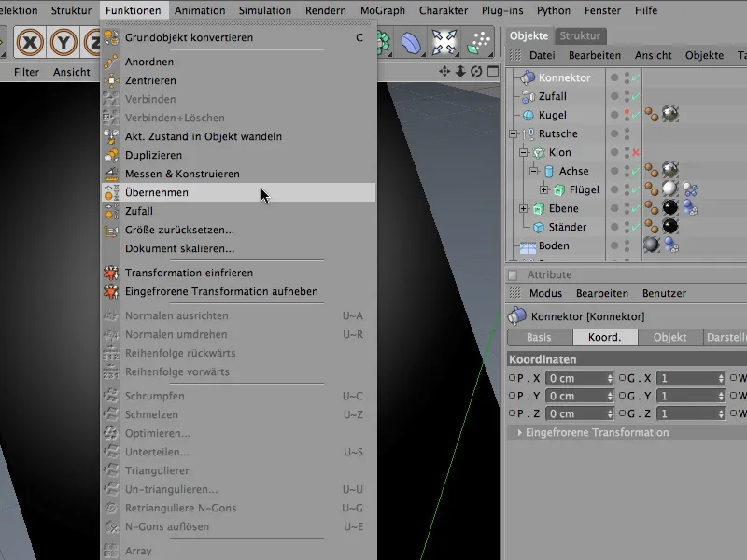Choose Grundobjekt konvertieren menu entry
Image resolution: width=747 pixels, height=560 pixels.
[x=239, y=37]
